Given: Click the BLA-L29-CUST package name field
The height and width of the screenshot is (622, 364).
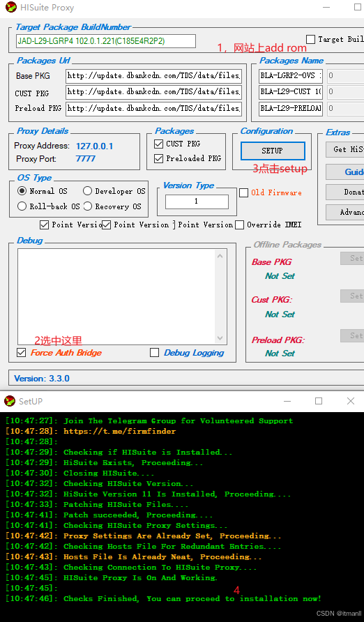Looking at the screenshot, I should 291,91.
